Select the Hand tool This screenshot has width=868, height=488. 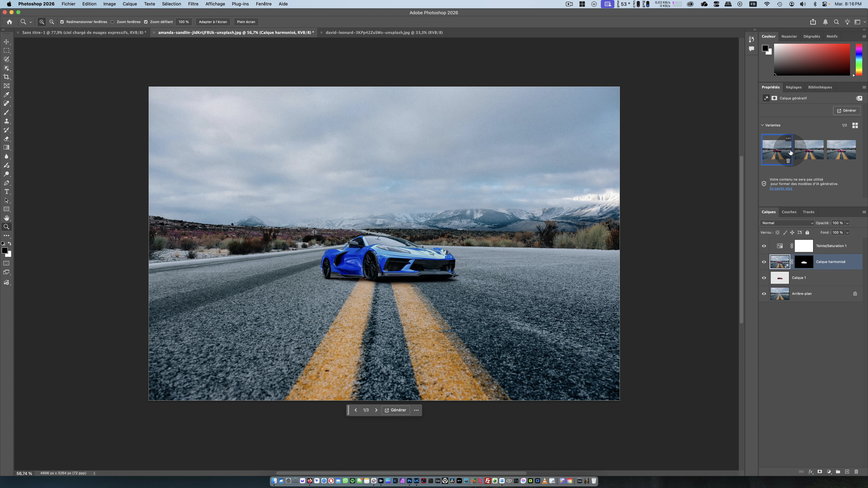pos(6,218)
